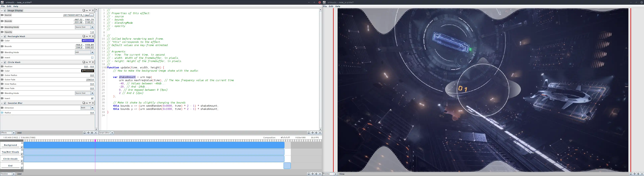This screenshot has width=644, height=176.
Task: Remove the Image Display effect
Action: (93, 11)
